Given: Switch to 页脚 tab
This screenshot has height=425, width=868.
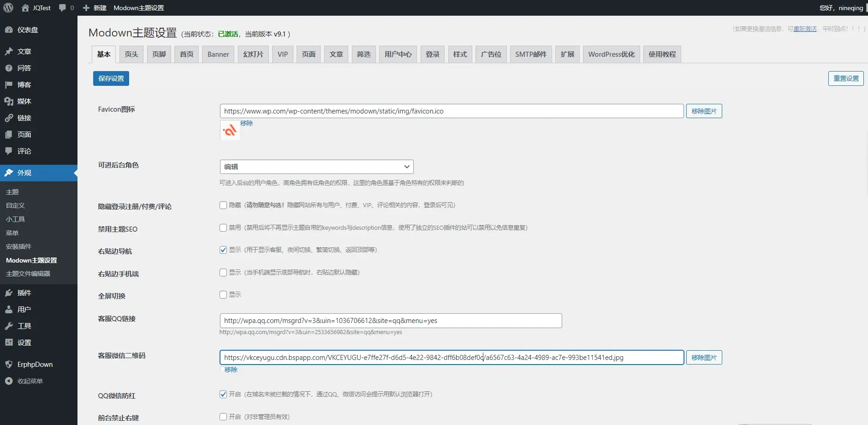Looking at the screenshot, I should [x=159, y=54].
